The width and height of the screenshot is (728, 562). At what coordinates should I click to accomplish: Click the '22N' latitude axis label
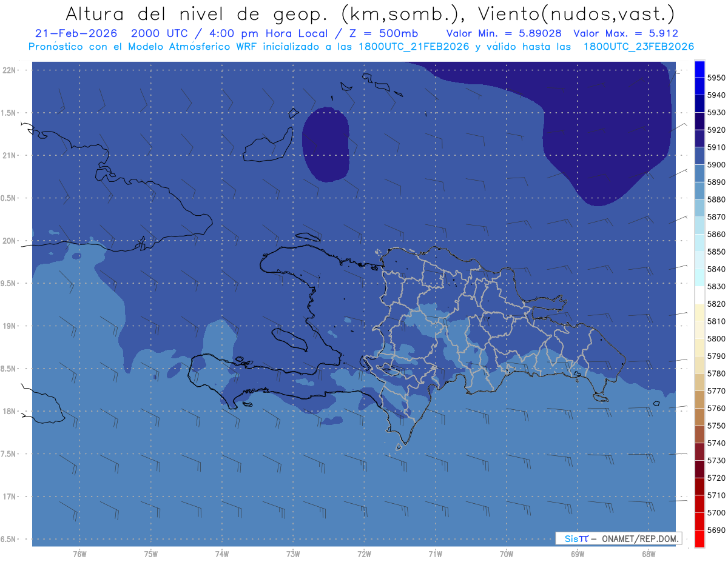click(10, 70)
